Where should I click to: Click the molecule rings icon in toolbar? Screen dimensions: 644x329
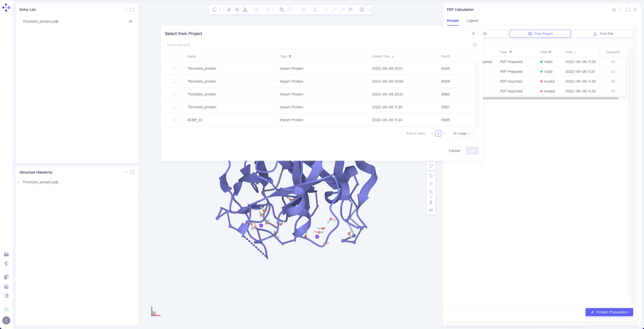[237, 10]
